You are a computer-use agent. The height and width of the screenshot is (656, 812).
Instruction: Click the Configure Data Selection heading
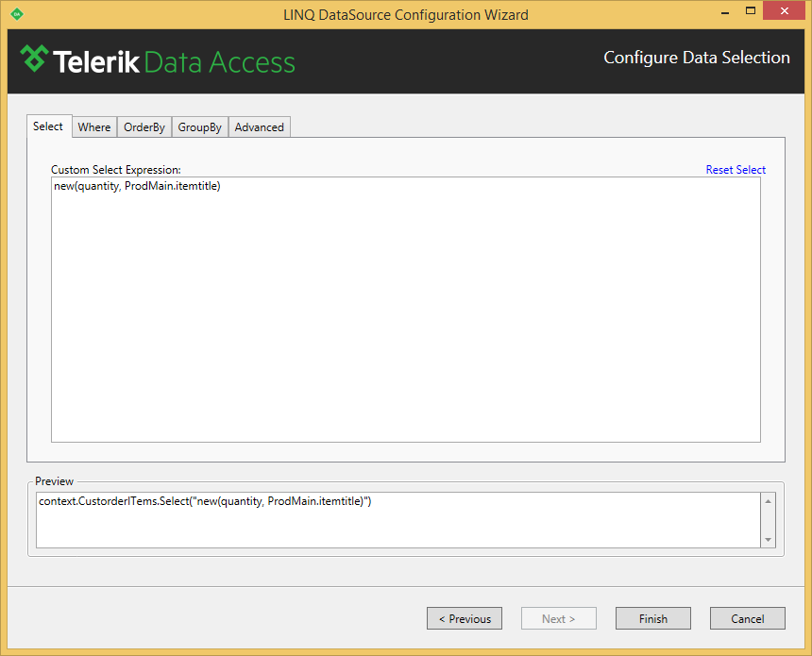click(697, 58)
